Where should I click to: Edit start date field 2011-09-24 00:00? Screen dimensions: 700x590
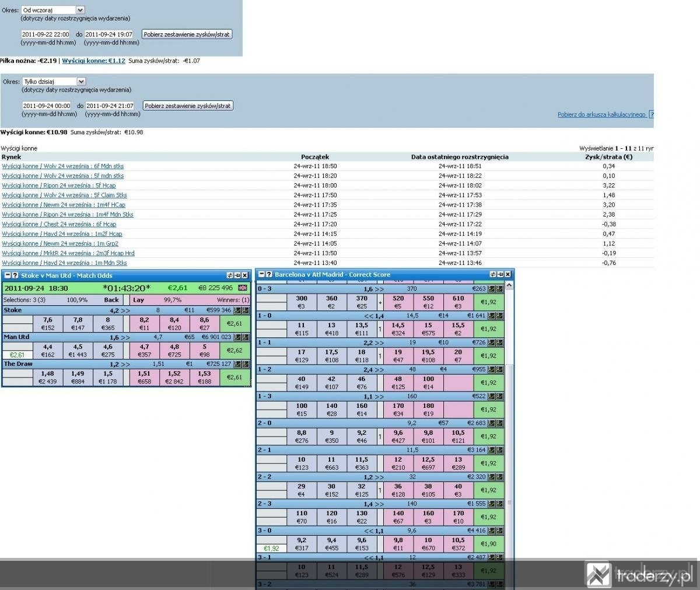pos(47,106)
